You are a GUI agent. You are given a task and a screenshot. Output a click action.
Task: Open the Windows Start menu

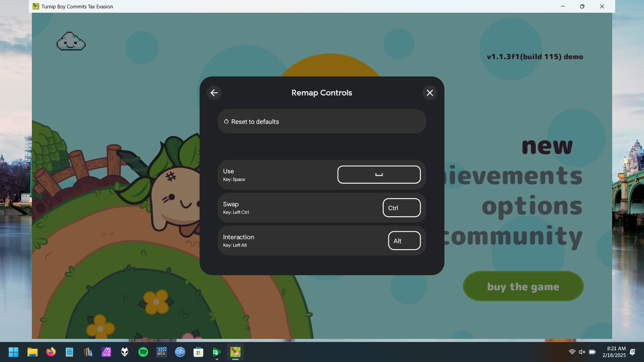click(13, 352)
